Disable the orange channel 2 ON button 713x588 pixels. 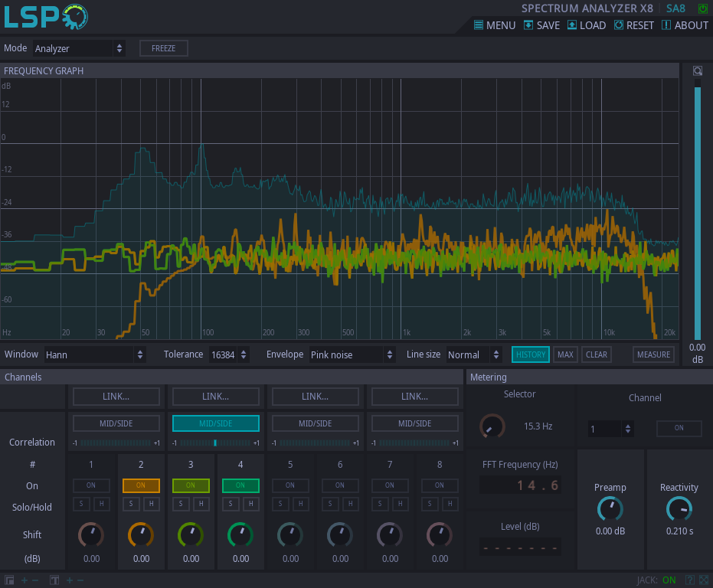coord(141,485)
